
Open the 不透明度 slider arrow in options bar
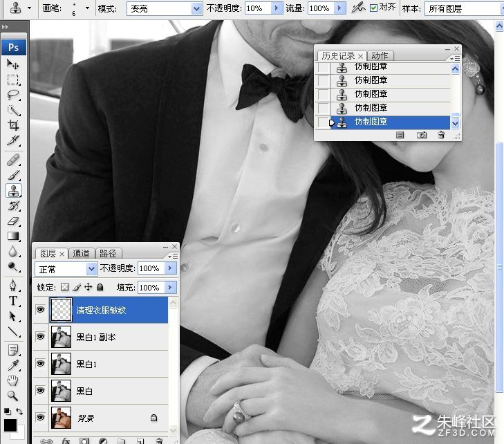276,8
